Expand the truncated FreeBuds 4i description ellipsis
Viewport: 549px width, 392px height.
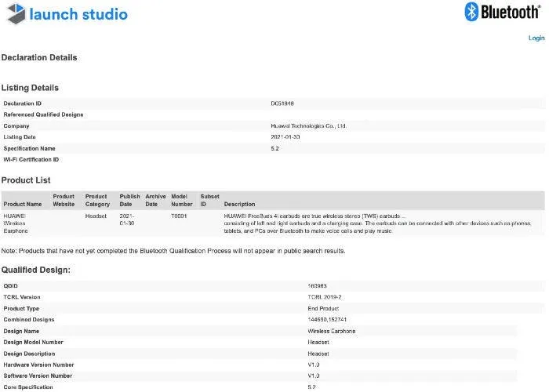404,216
